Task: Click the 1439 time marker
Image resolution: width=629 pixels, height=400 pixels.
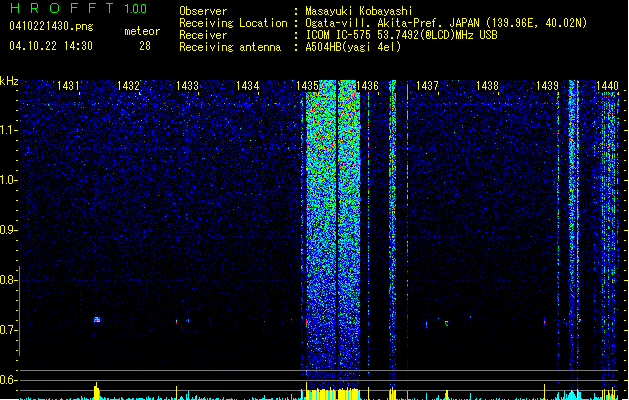Action: (547, 86)
